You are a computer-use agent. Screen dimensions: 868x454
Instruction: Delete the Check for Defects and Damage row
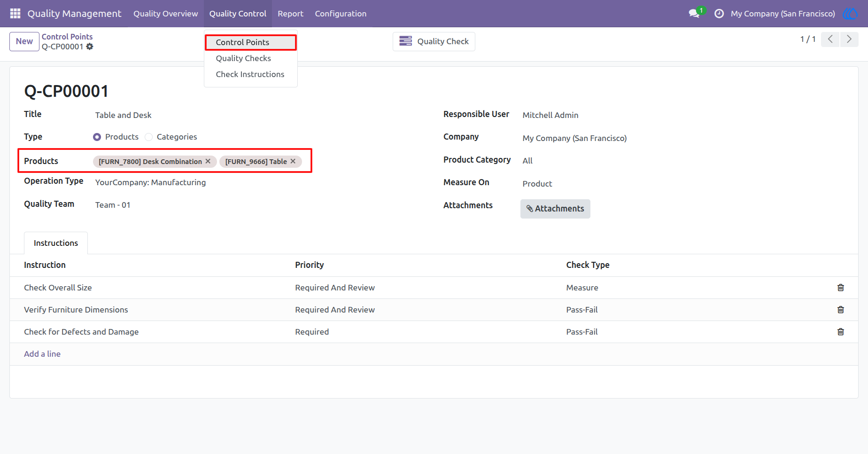tap(841, 332)
